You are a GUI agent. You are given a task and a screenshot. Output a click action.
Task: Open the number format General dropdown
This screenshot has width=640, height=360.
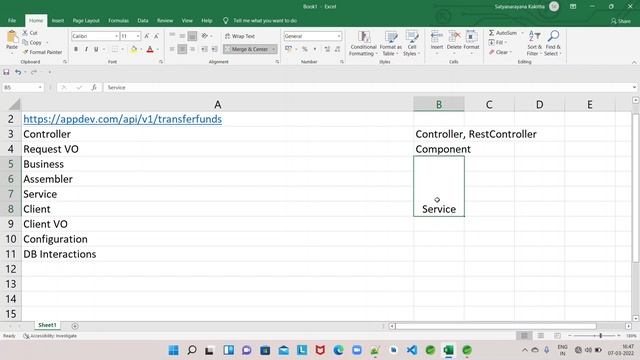[x=339, y=36]
